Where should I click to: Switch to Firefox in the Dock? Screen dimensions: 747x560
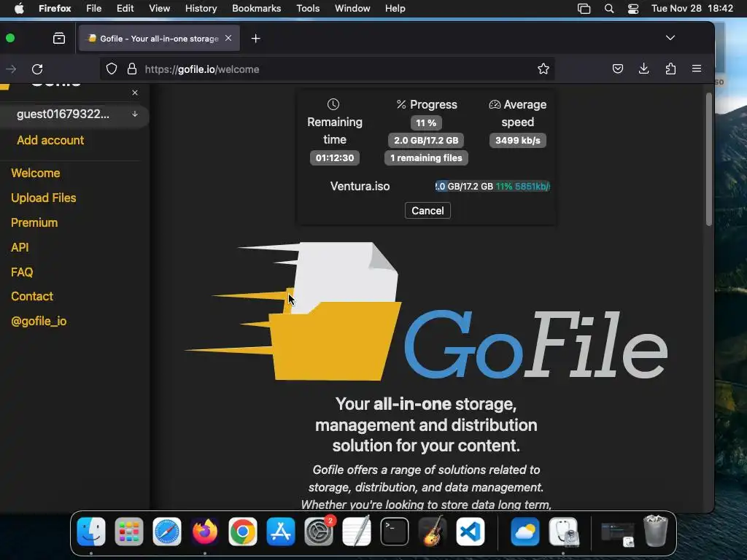pyautogui.click(x=205, y=532)
